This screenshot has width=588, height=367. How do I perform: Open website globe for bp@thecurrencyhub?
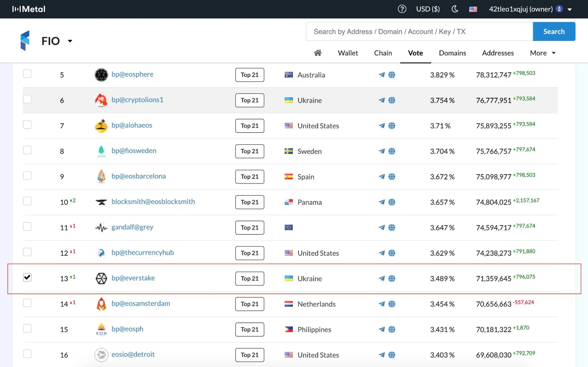tap(392, 253)
